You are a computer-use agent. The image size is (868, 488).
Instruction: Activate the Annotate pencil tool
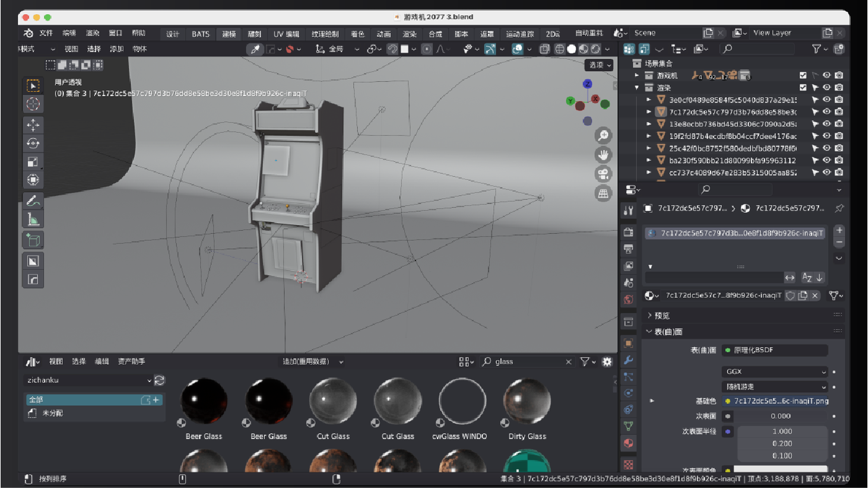(33, 201)
